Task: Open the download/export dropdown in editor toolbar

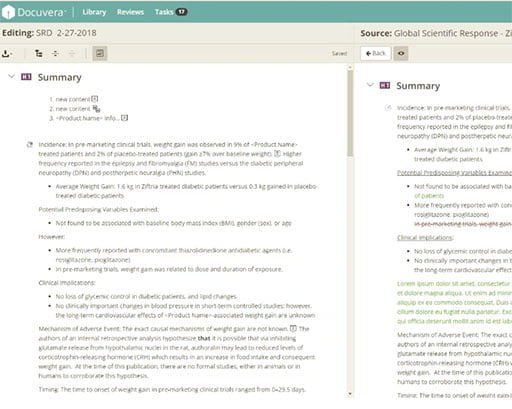Action: tap(7, 53)
